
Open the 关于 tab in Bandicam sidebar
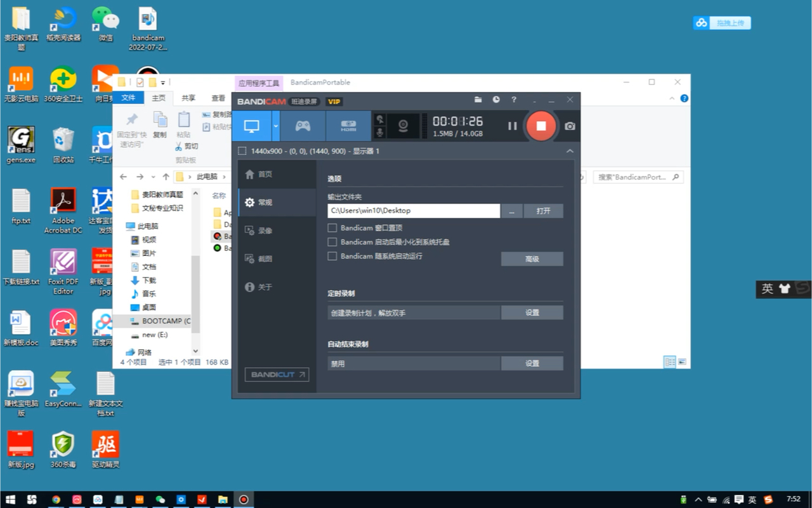point(277,287)
